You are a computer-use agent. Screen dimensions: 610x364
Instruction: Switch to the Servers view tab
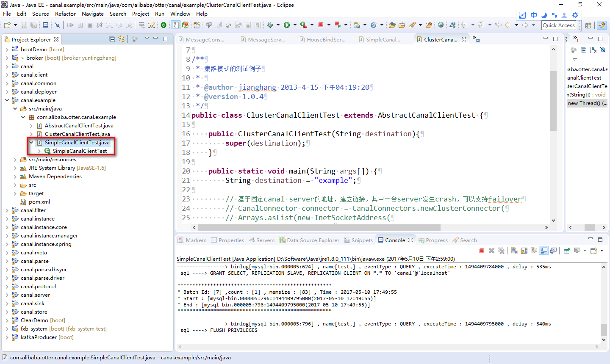262,240
